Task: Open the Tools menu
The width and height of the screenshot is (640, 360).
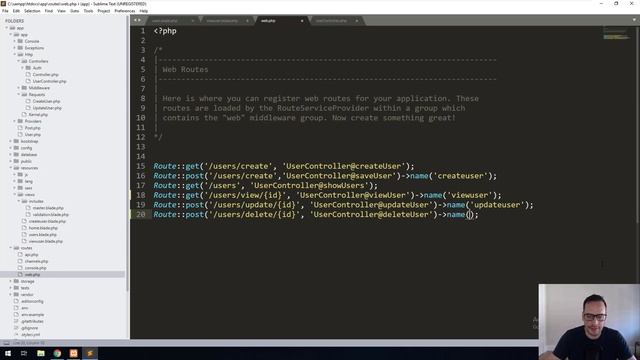Action: coord(88,11)
